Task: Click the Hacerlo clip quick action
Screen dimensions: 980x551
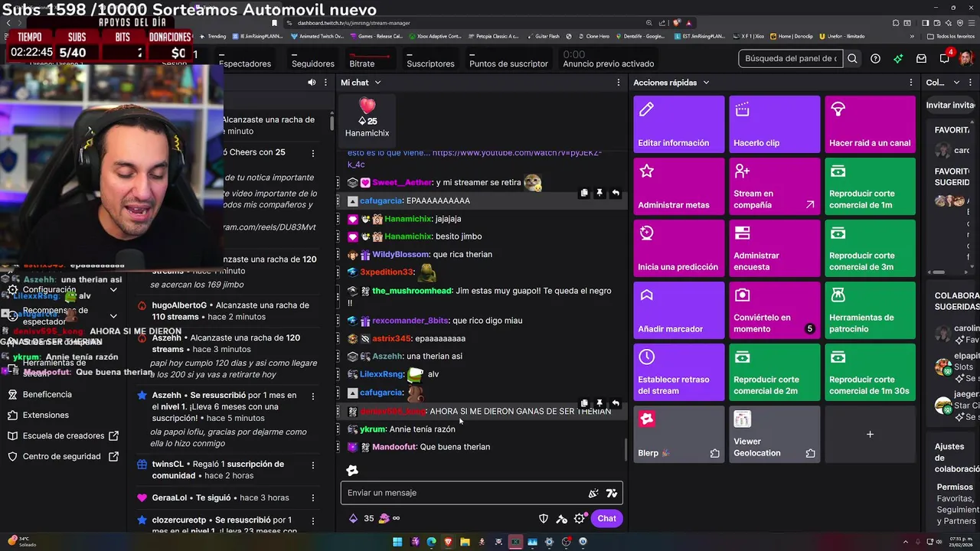Action: (774, 124)
